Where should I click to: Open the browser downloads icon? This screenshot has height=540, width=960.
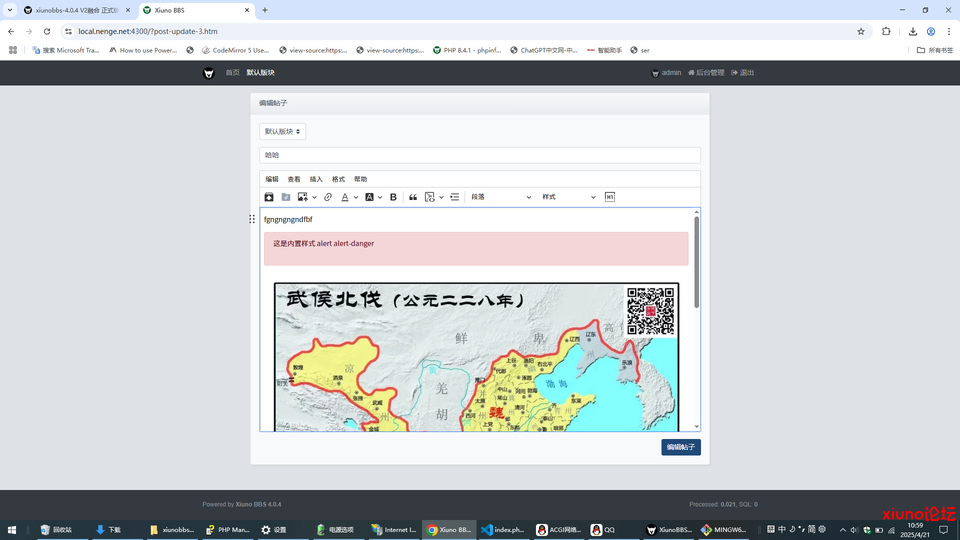[x=912, y=31]
